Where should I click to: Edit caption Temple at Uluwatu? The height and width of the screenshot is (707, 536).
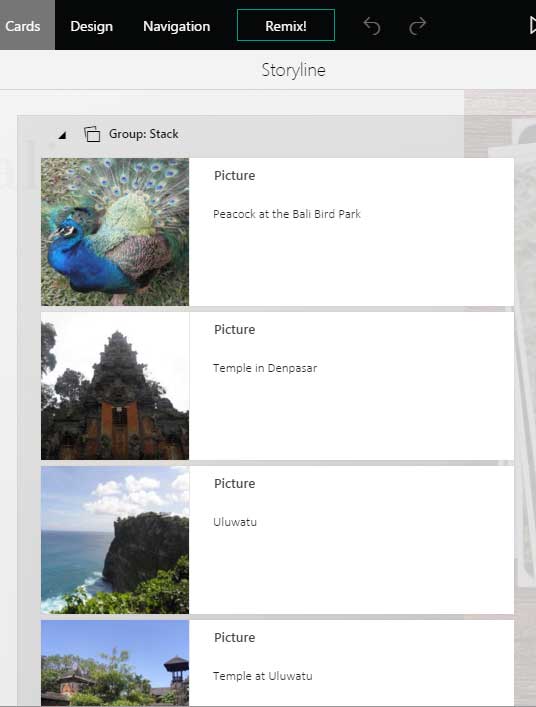[x=263, y=676]
